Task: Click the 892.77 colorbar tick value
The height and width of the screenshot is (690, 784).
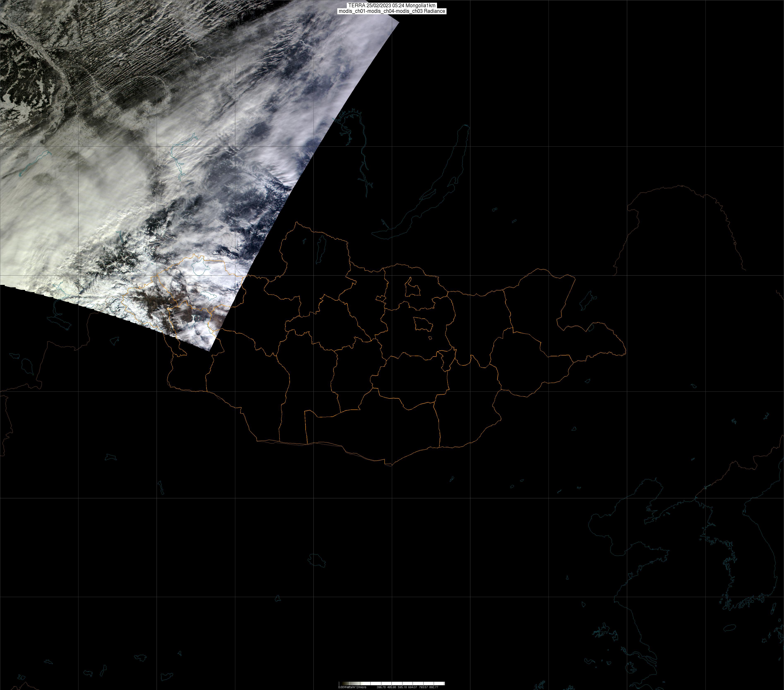Action: (433, 687)
